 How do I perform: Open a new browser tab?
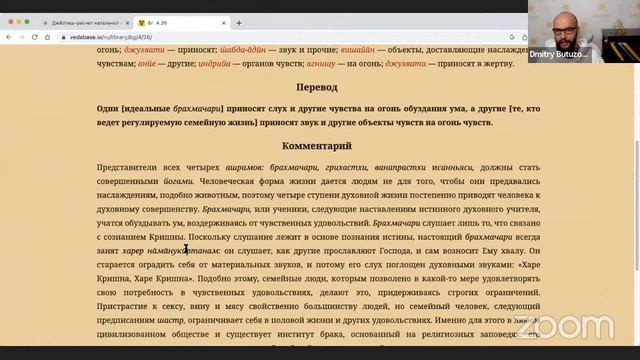239,23
